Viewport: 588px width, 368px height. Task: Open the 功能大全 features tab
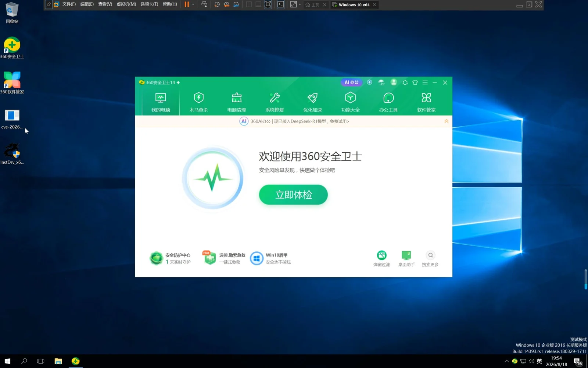pos(351,102)
